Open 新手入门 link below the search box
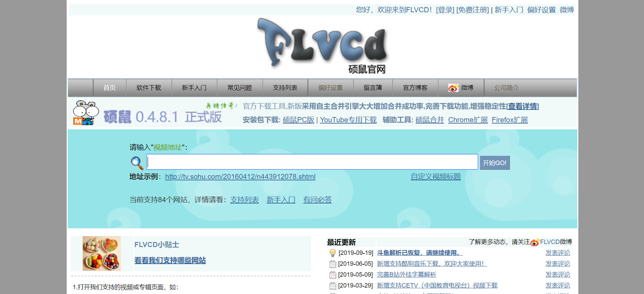 click(x=281, y=200)
